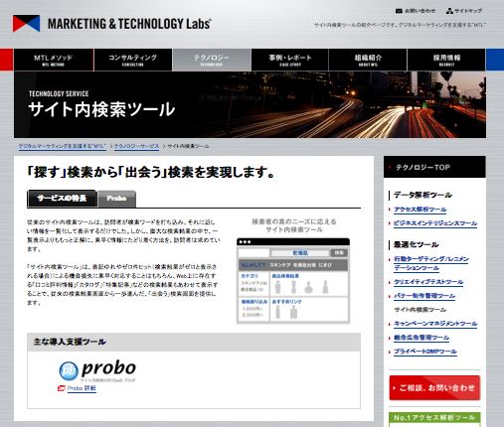
Task: Click the site search tool illustration
Action: click(x=293, y=281)
